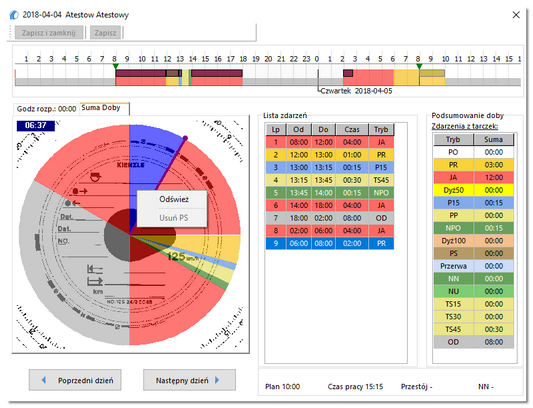Choose Usuń PS from the context menu
The width and height of the screenshot is (533, 408).
pyautogui.click(x=174, y=218)
